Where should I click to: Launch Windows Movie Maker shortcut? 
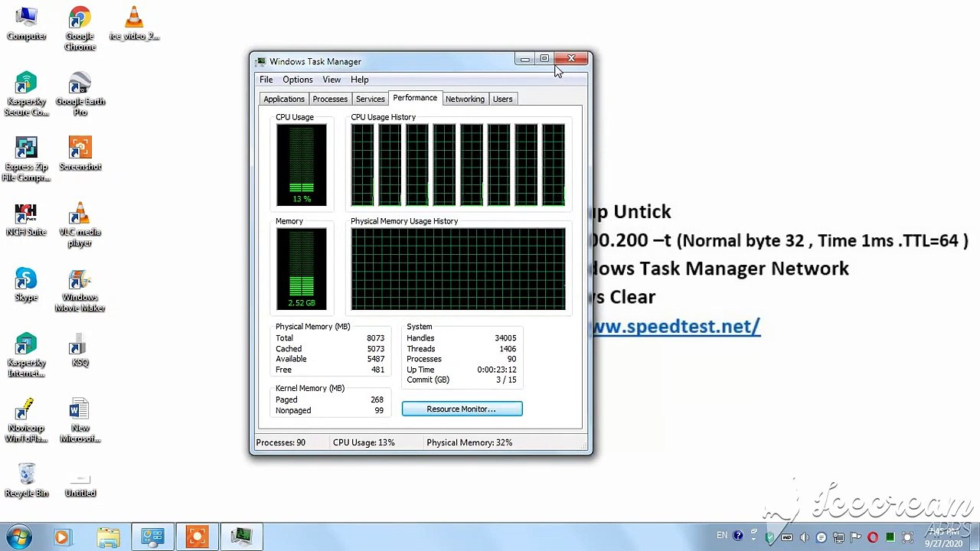click(80, 290)
